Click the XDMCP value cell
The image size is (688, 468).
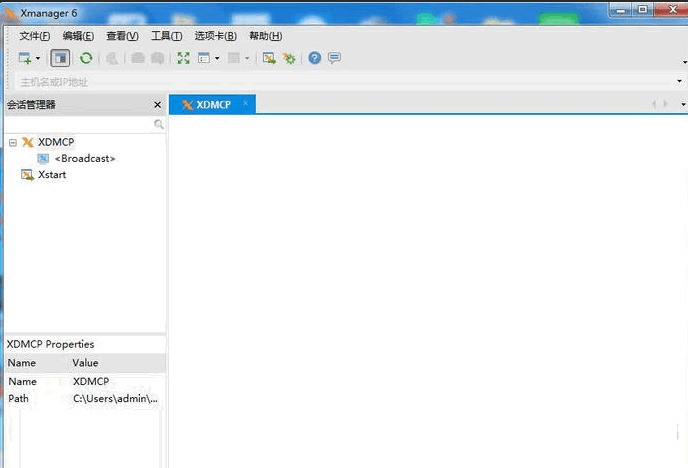[91, 382]
